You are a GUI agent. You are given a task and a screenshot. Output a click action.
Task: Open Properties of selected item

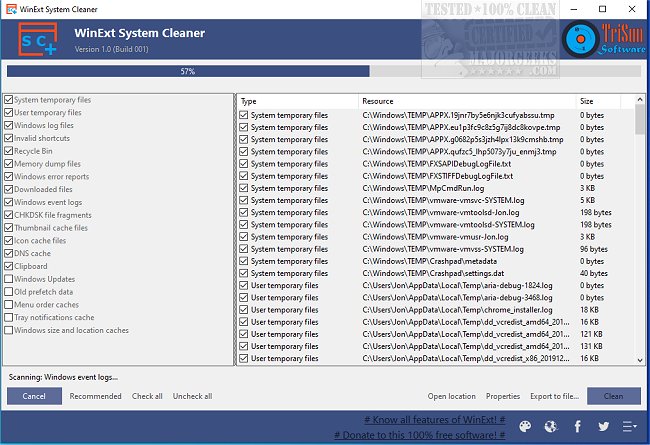click(x=503, y=396)
